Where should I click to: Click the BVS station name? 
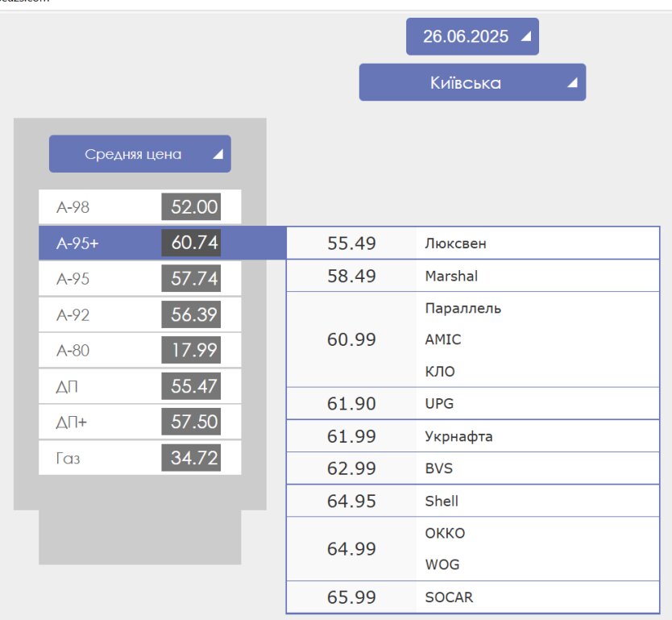pos(439,468)
